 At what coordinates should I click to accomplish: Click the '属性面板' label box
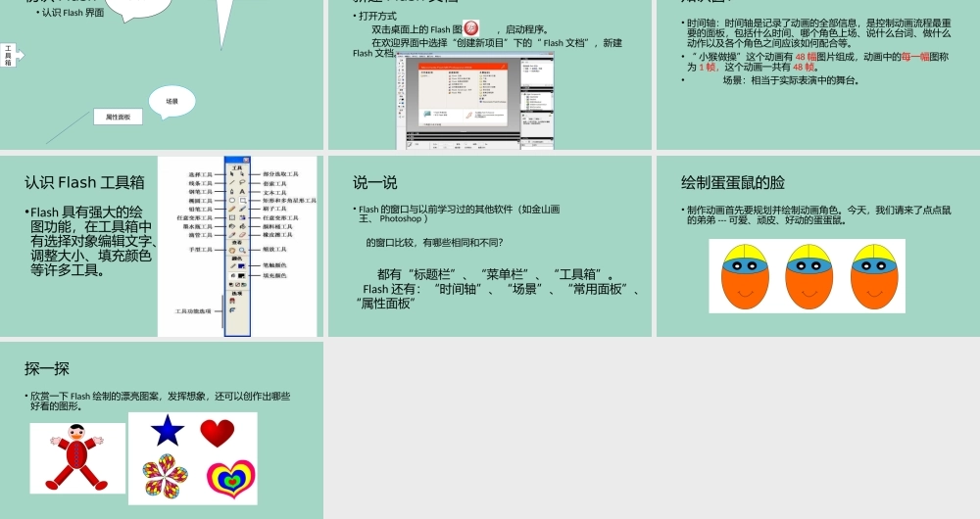coord(119,117)
